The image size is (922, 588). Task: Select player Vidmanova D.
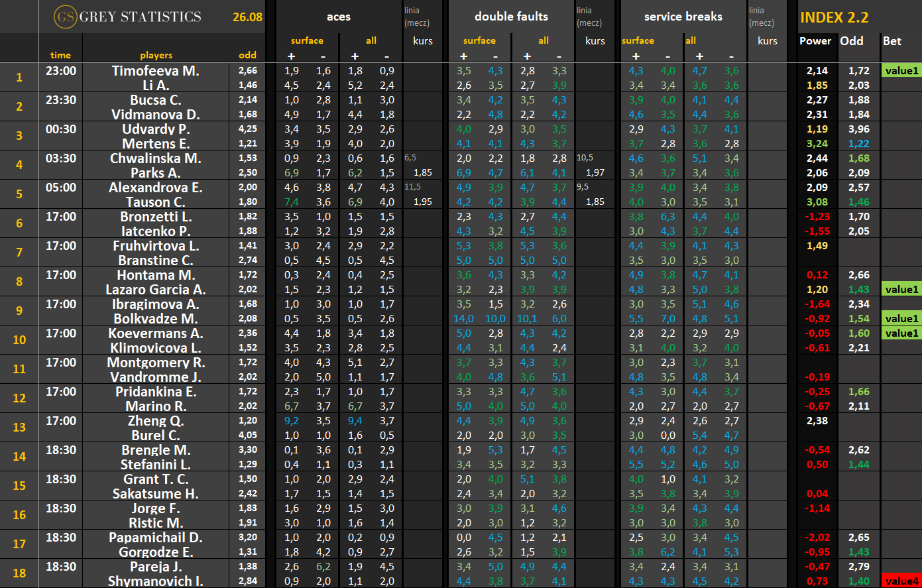(x=156, y=114)
